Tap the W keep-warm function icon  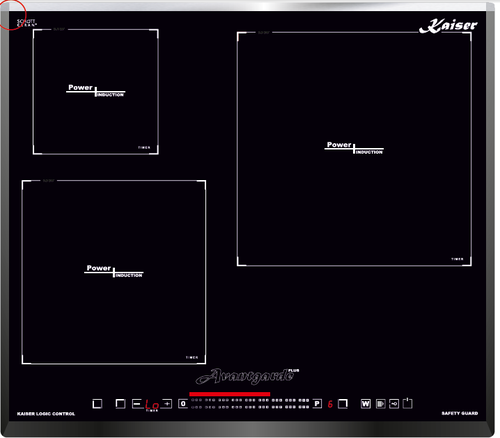pyautogui.click(x=366, y=404)
